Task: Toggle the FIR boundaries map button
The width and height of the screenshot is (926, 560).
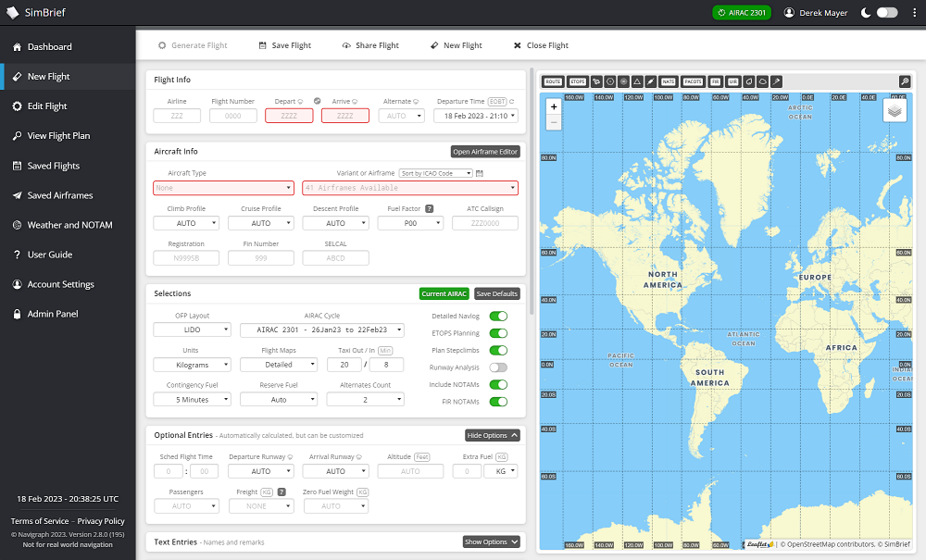Action: pos(715,82)
